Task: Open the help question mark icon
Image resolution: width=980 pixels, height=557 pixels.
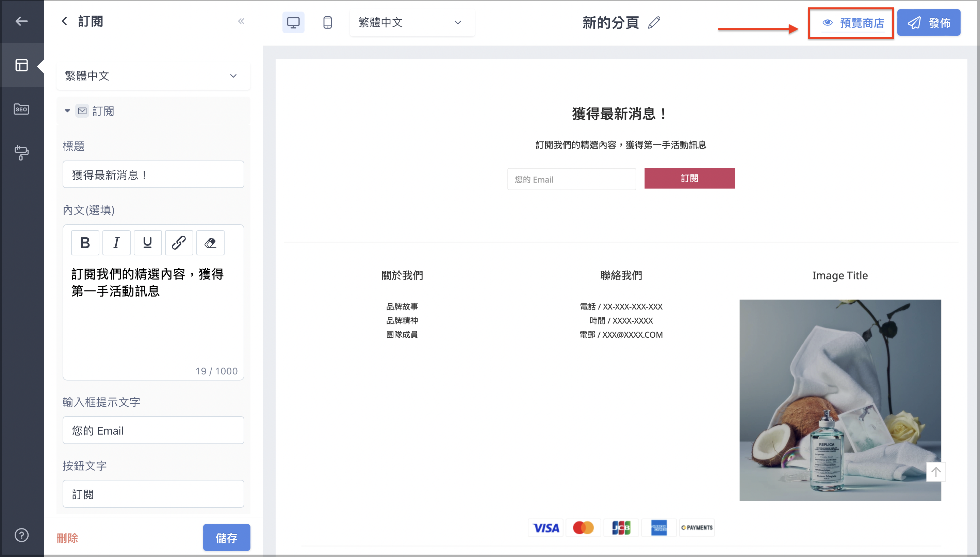Action: (21, 535)
